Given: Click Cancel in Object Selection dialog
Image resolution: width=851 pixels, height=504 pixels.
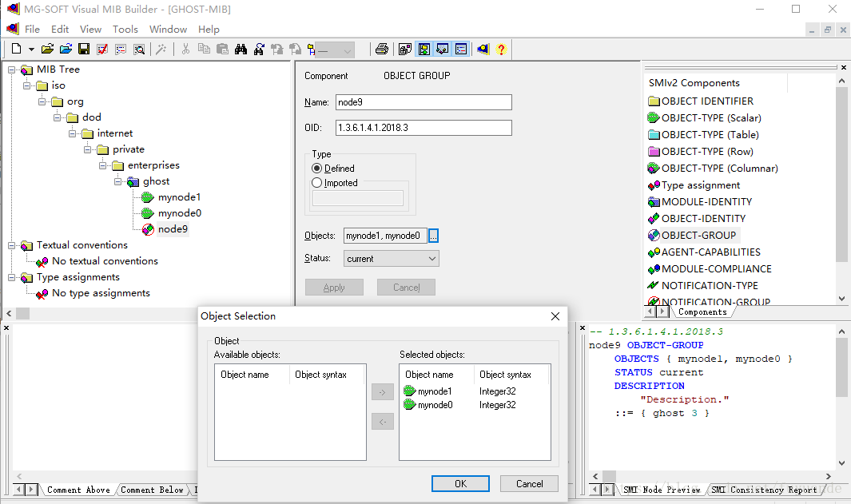Looking at the screenshot, I should tap(529, 484).
